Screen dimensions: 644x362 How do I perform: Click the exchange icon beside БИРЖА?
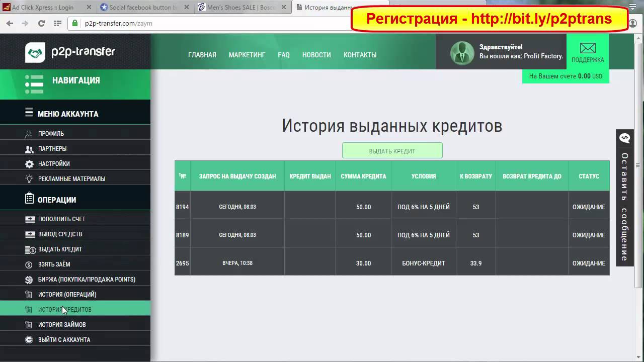click(x=29, y=280)
